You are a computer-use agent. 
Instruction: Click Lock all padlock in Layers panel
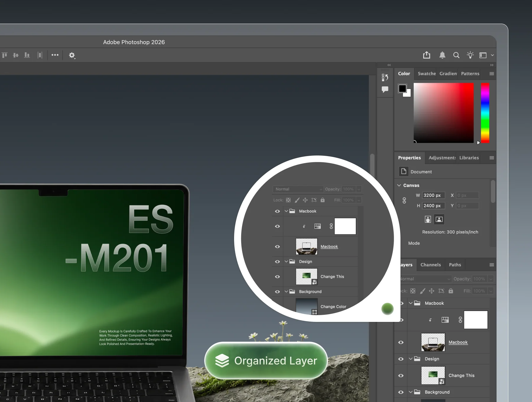tap(451, 291)
